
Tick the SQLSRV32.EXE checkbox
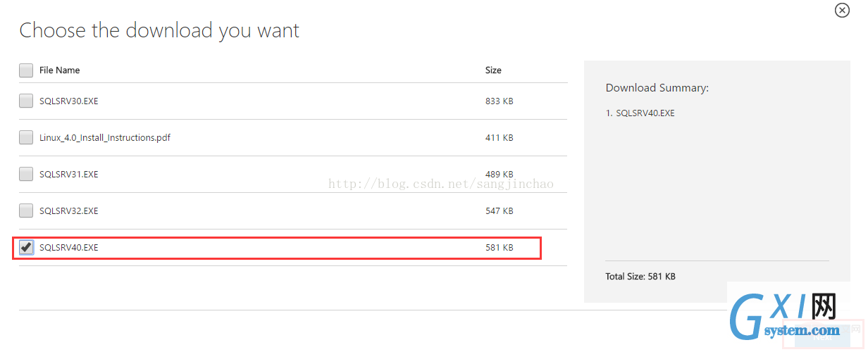pos(26,210)
